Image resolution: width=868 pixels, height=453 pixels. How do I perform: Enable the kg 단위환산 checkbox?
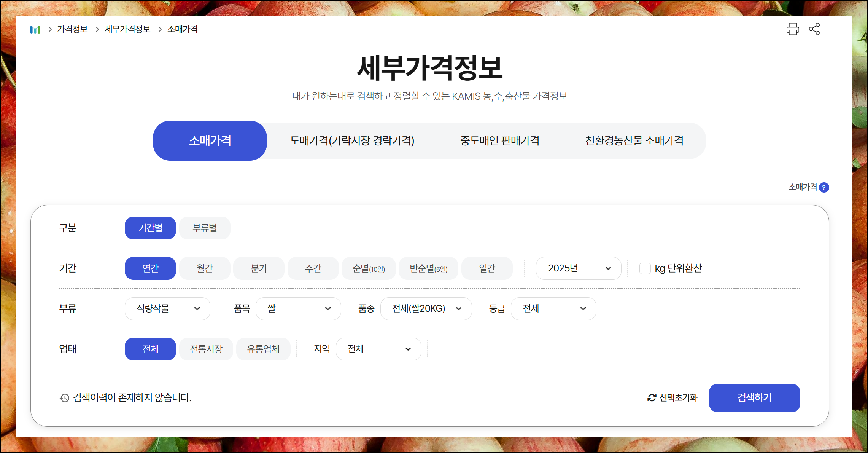[x=645, y=268]
